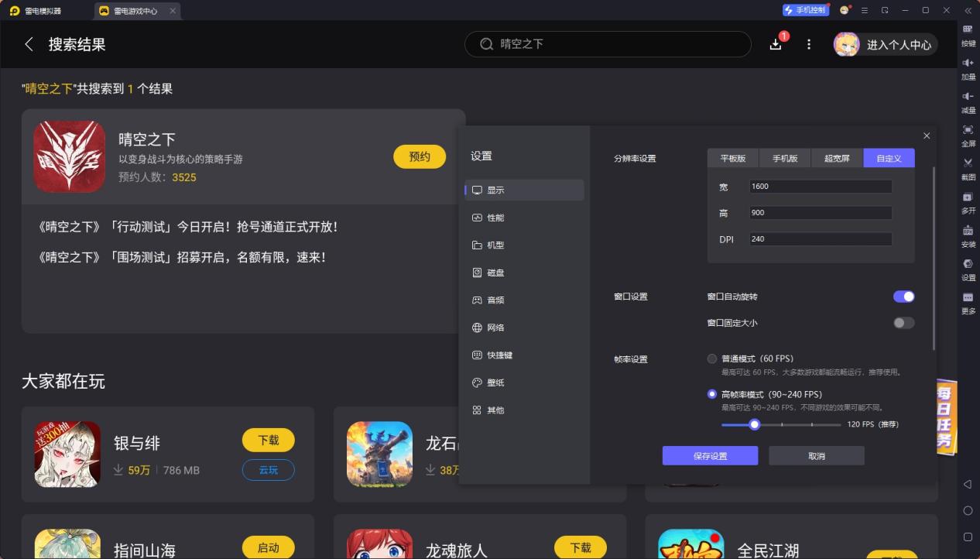The height and width of the screenshot is (559, 980).
Task: Select the 网络 settings category
Action: pyautogui.click(x=524, y=328)
